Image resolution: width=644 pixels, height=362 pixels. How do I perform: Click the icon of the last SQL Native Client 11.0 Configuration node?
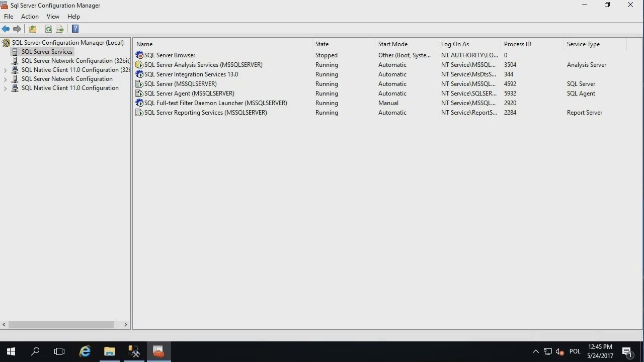(x=16, y=88)
